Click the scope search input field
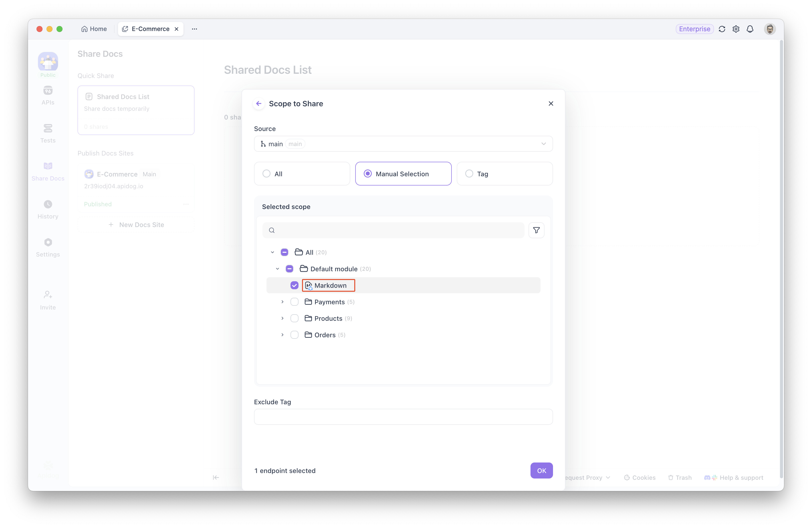This screenshot has height=528, width=812. pyautogui.click(x=393, y=230)
